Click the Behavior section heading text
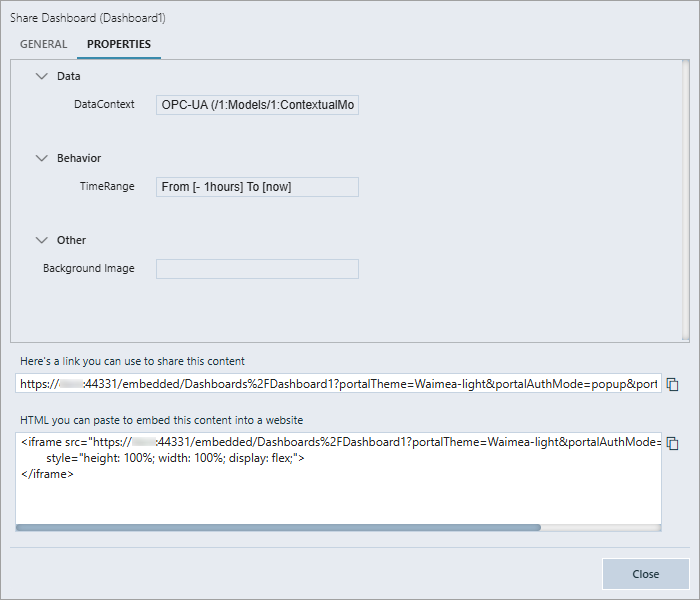 [x=79, y=158]
